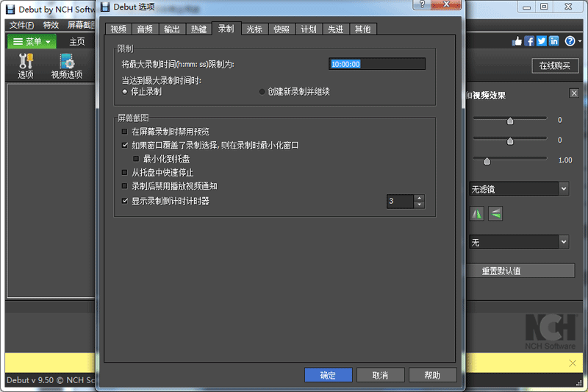Click the thumbs-up like icon
Viewport: 588px width, 392px height.
click(517, 41)
